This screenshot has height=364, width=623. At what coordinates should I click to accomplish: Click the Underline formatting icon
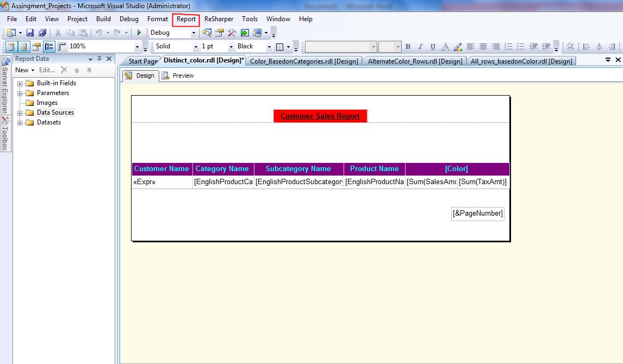click(x=433, y=47)
